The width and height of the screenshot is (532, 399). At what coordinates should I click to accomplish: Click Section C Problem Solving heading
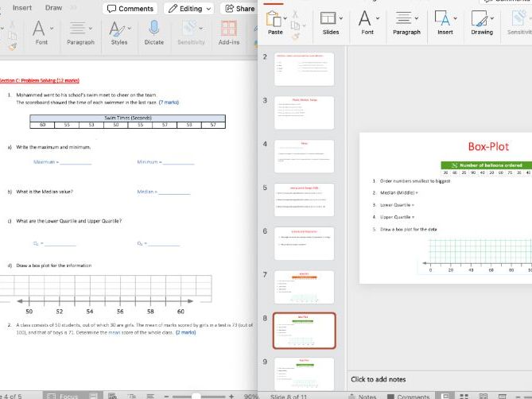(39, 80)
